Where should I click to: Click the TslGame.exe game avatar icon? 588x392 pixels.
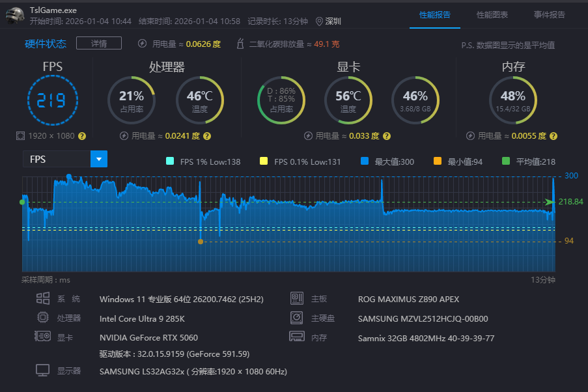15,15
